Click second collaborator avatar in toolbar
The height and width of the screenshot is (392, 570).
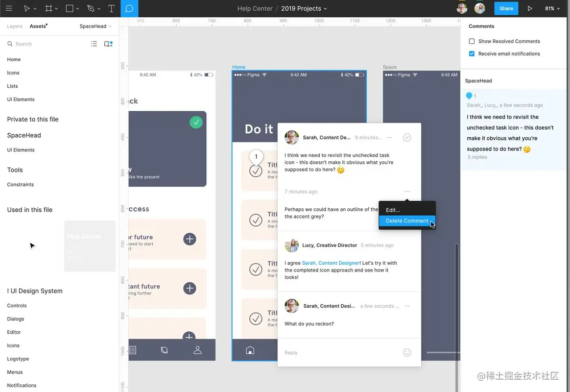480,8
